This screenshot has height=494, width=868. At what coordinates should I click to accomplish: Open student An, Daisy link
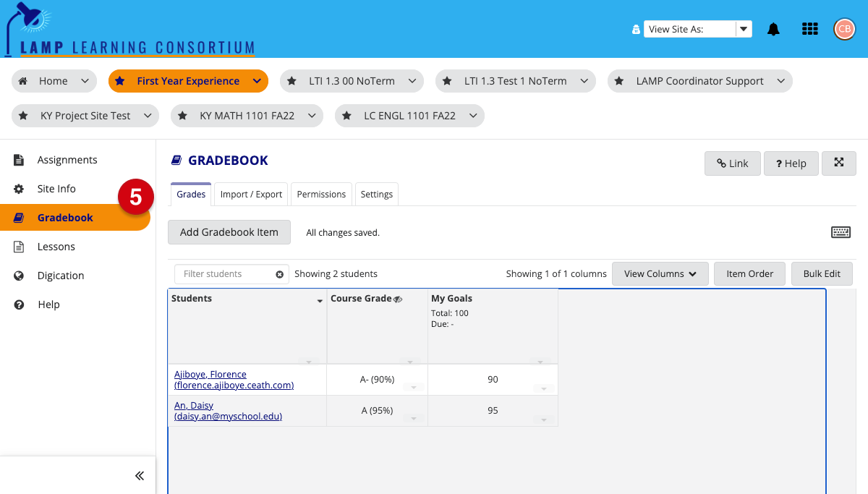click(228, 411)
